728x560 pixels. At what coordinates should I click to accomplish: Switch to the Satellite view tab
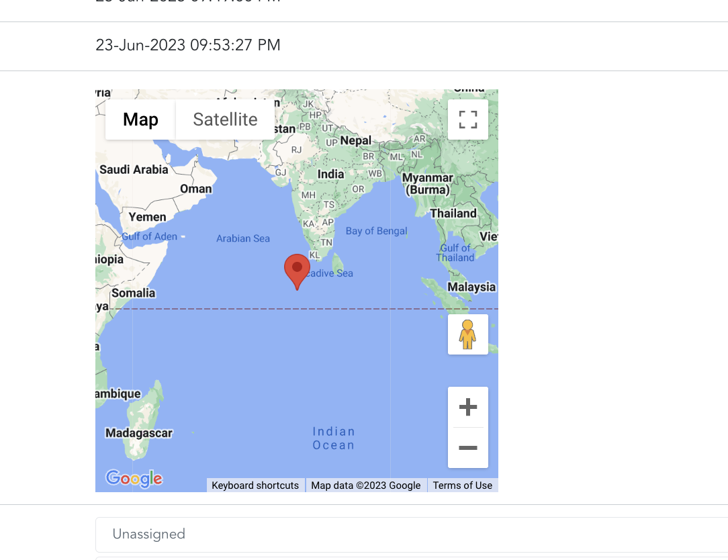[x=225, y=120]
